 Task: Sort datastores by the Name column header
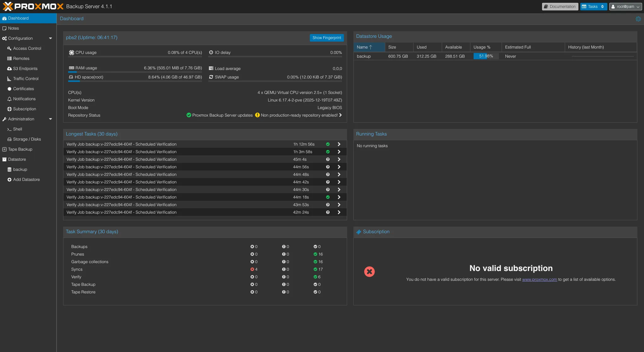pyautogui.click(x=364, y=47)
